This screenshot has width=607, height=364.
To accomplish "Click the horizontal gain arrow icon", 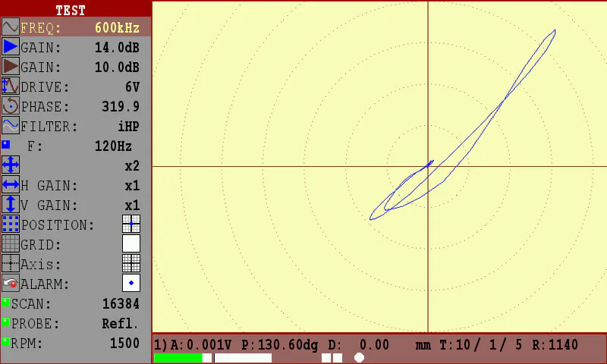I will [10, 185].
